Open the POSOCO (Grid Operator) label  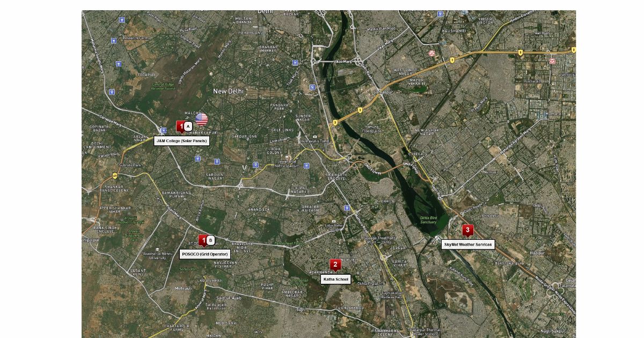[x=205, y=254]
